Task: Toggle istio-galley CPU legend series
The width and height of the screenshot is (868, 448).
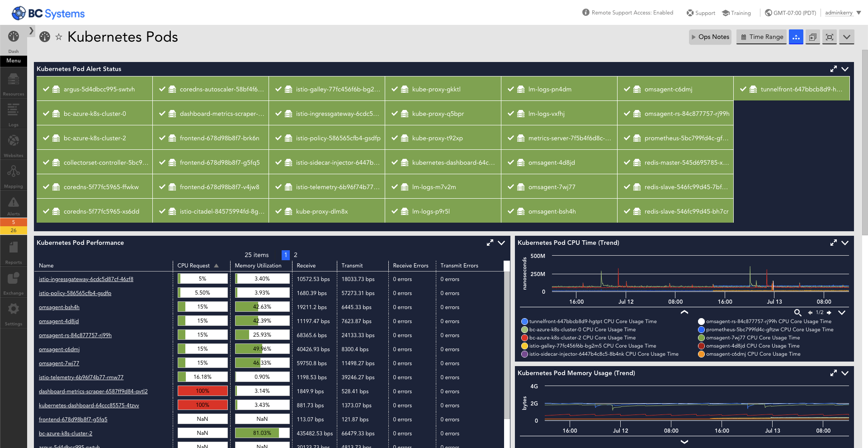Action: (x=589, y=346)
